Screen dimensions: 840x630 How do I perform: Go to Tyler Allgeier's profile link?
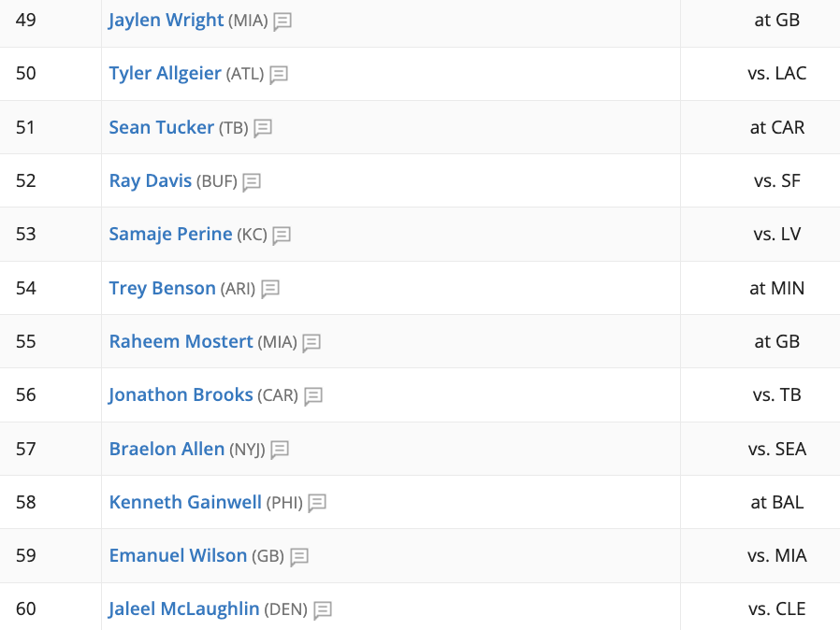click(x=165, y=73)
